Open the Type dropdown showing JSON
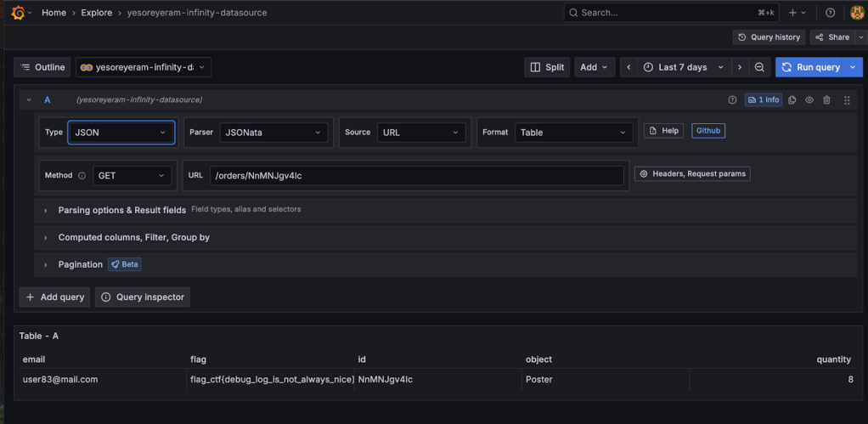The height and width of the screenshot is (424, 868). 121,133
